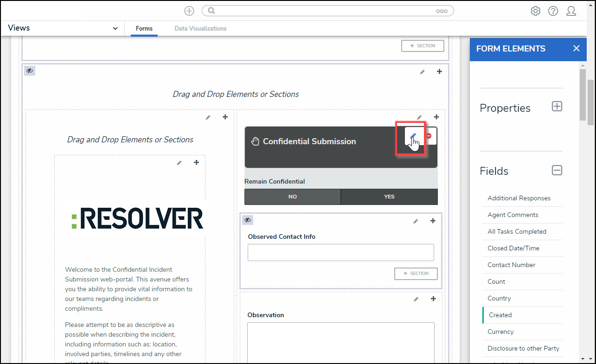Select the Forms tab

pos(144,29)
